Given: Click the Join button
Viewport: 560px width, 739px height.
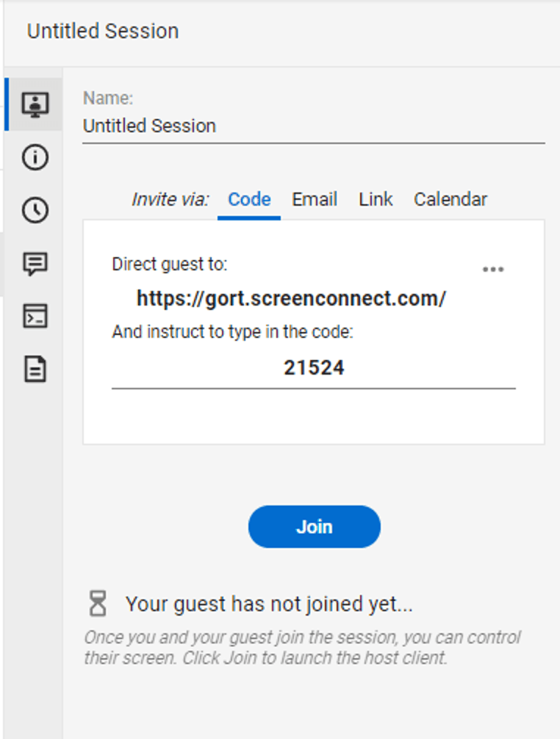Looking at the screenshot, I should (314, 526).
